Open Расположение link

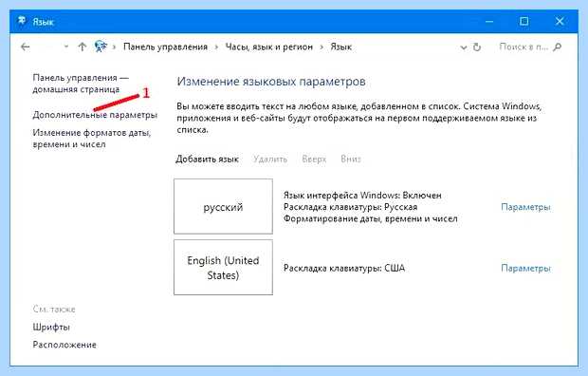[x=64, y=345]
